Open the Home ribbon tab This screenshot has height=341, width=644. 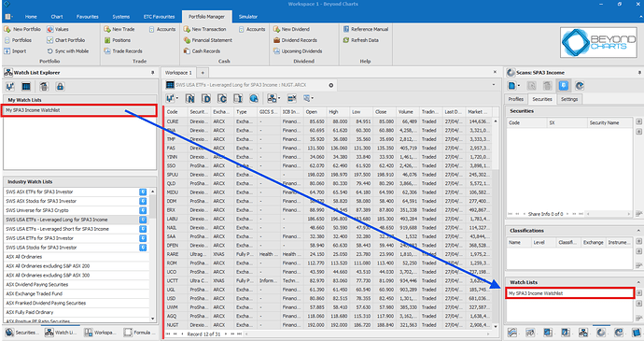[x=31, y=17]
